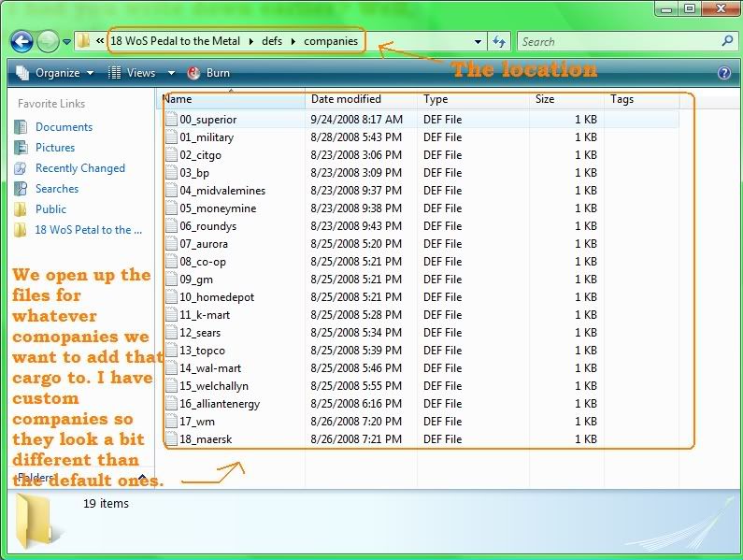
Task: Open recent pages dropdown next to Forward
Action: pos(67,42)
